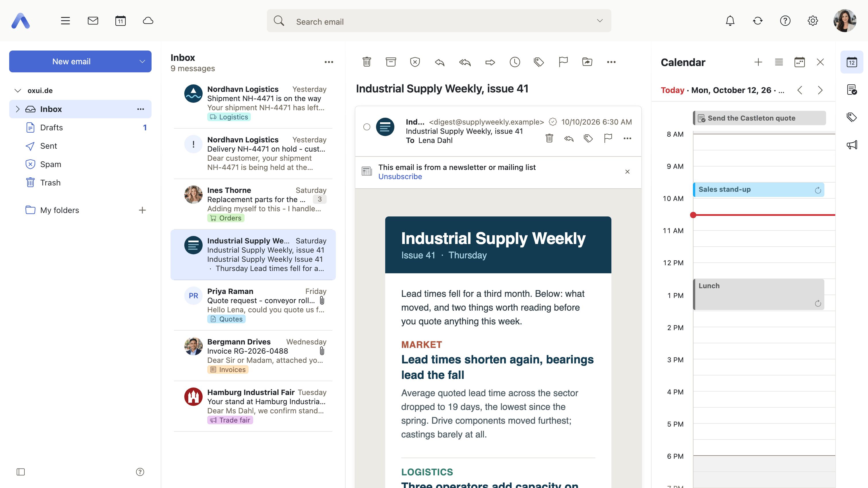Expand the search options dropdown
This screenshot has height=488, width=868.
pyautogui.click(x=600, y=21)
